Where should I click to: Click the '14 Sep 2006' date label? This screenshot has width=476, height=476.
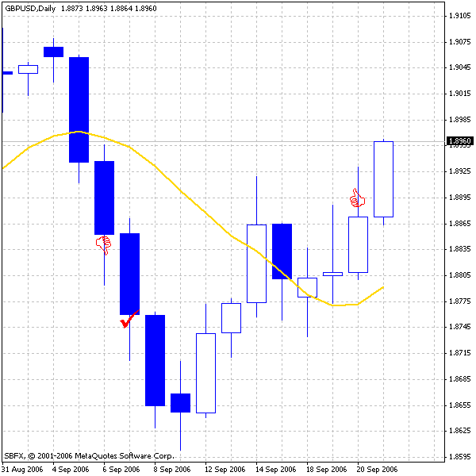(x=275, y=470)
